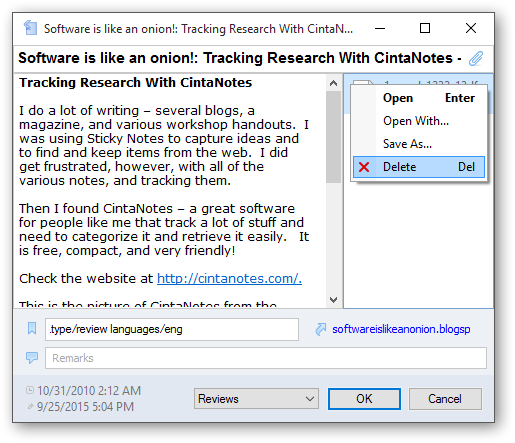The width and height of the screenshot is (515, 443).
Task: Click the note text scrollbar thumb
Action: point(333,137)
